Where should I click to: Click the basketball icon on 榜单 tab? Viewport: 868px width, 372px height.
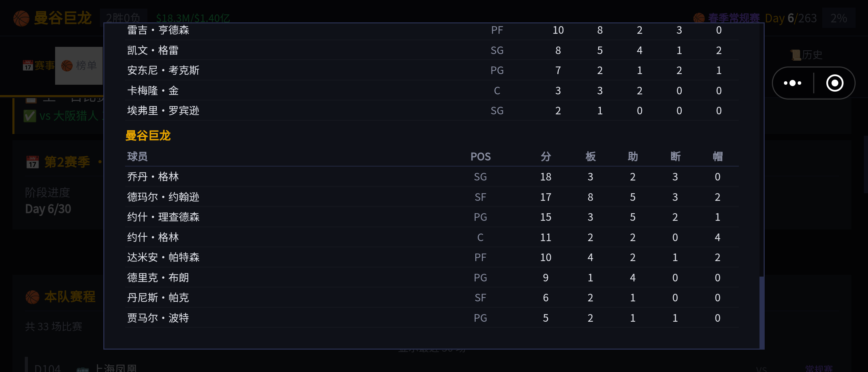pos(67,65)
